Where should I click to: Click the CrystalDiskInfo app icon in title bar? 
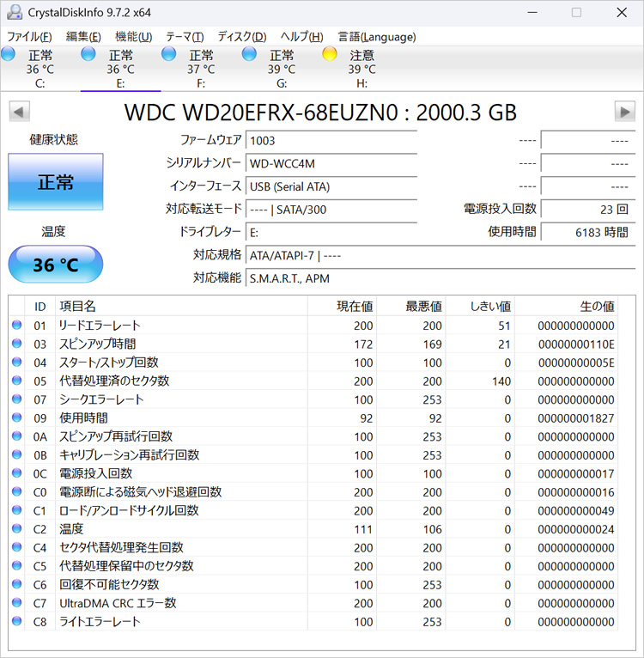(x=15, y=12)
